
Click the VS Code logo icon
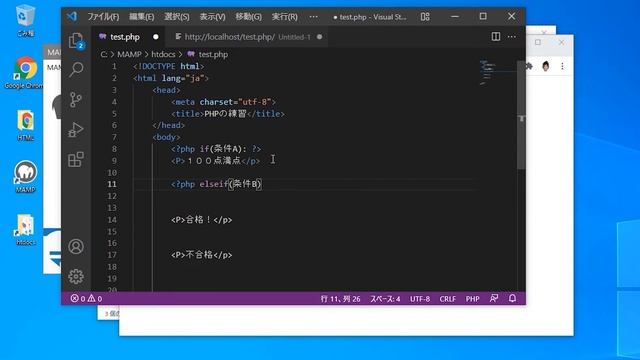tap(72, 16)
